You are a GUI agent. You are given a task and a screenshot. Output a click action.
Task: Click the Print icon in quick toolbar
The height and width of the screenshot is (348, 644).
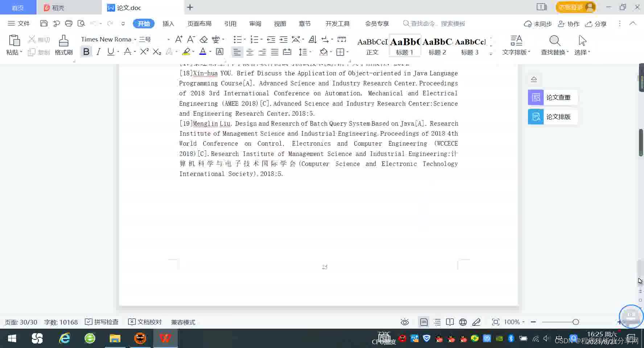click(69, 24)
